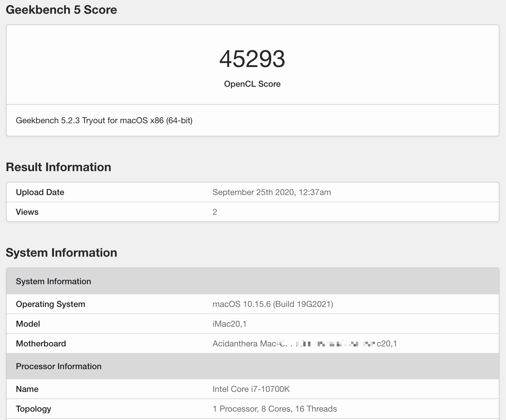Select the 'macOS 10.15.6 (Build 19G2021)' value
Viewport: 506px width, 420px height.
(x=273, y=304)
